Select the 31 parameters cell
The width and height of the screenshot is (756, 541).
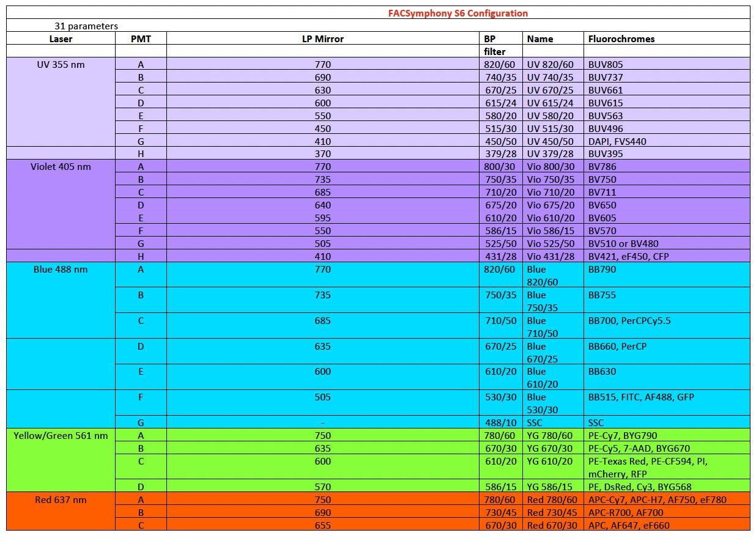coord(86,26)
